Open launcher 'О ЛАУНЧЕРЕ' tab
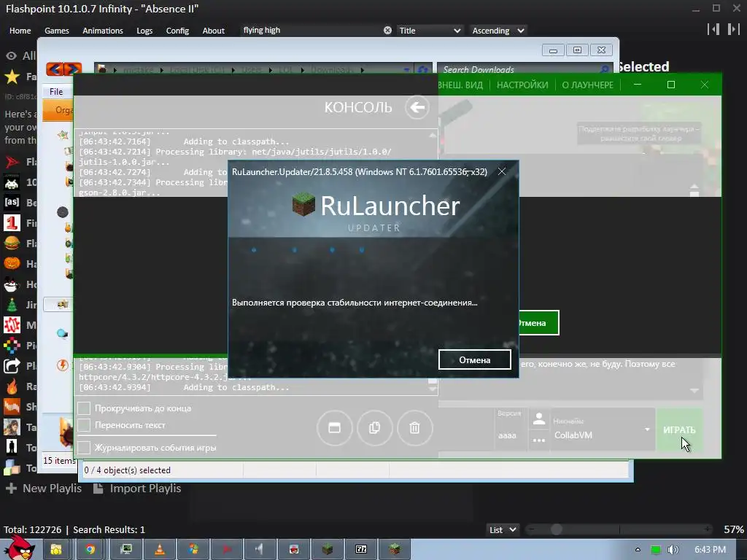The width and height of the screenshot is (747, 560). 587,85
